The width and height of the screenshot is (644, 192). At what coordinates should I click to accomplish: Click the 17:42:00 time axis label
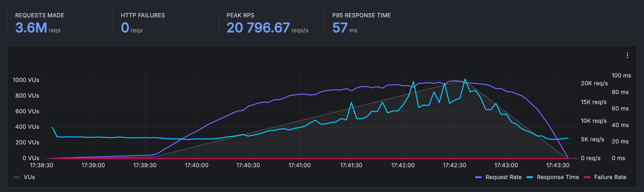[x=403, y=165]
